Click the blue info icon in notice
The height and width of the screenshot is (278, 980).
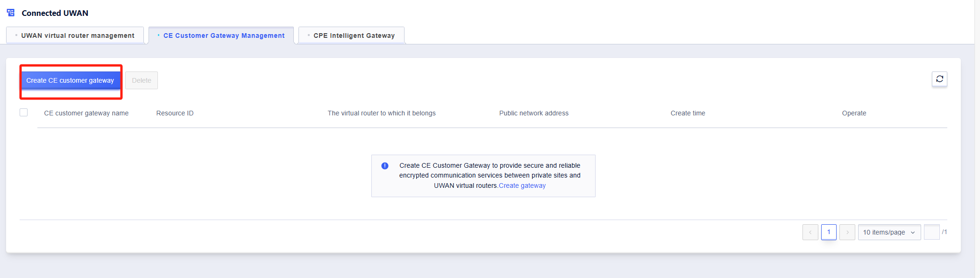(x=385, y=166)
